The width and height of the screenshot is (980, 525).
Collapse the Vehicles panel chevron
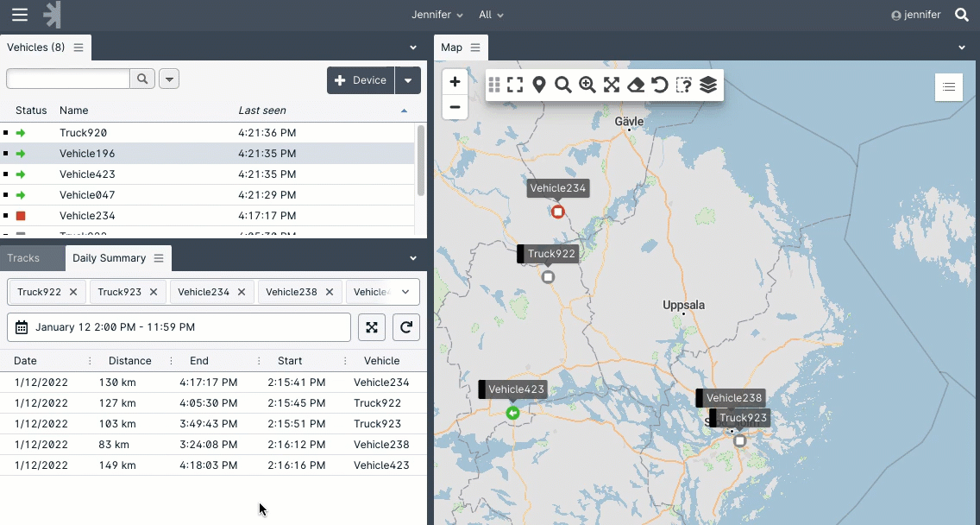tap(412, 47)
